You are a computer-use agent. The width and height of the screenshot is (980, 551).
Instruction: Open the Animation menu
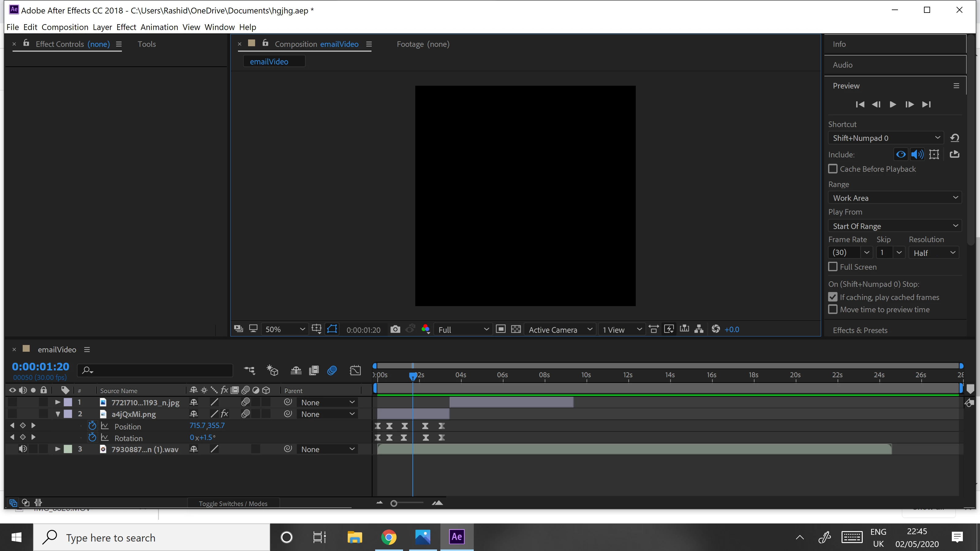coord(159,27)
